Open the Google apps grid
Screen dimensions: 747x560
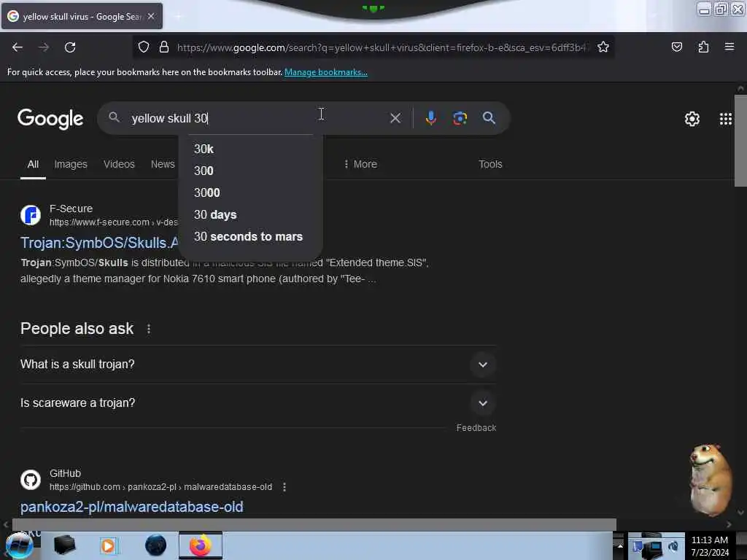tap(726, 119)
